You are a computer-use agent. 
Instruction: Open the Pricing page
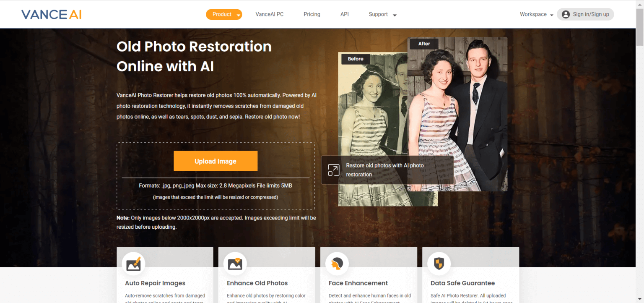(312, 14)
